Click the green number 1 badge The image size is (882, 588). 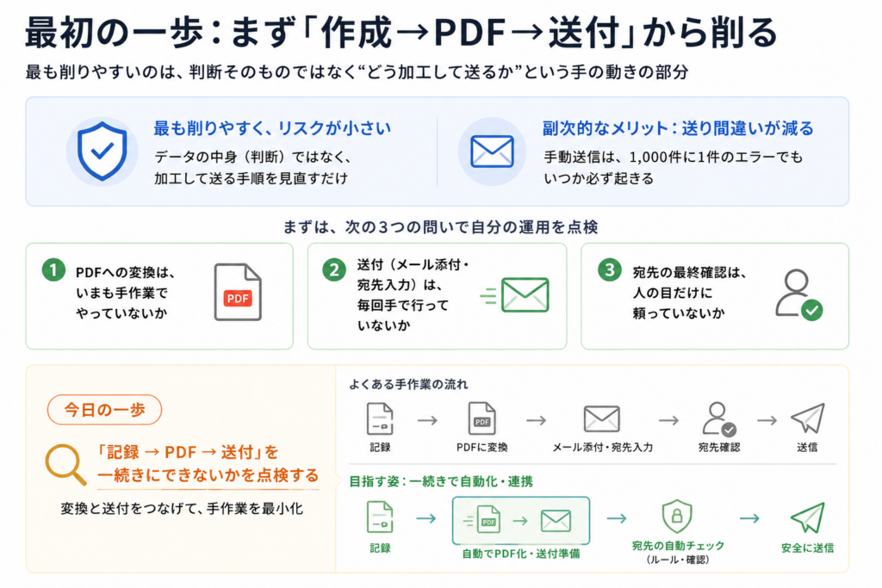click(x=53, y=269)
